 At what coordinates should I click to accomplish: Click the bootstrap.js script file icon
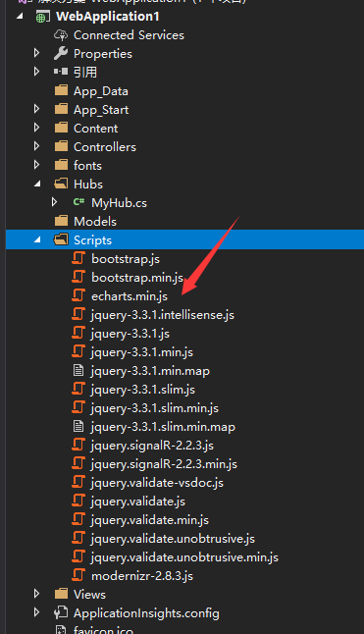[x=78, y=258]
